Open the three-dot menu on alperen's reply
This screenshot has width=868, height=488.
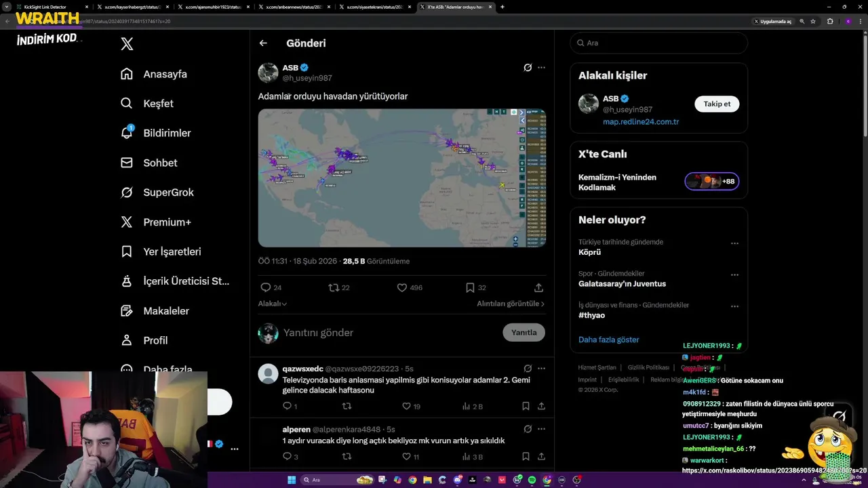pyautogui.click(x=541, y=429)
